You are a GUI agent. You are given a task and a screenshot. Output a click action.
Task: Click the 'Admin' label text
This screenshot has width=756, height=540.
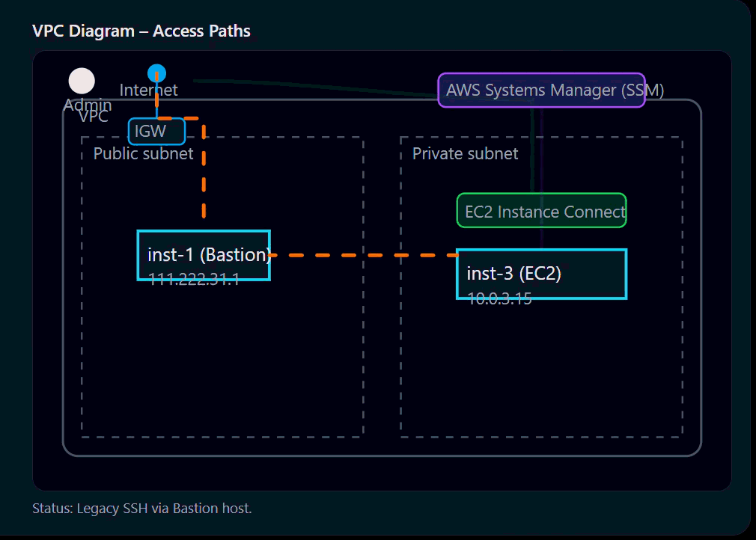tap(88, 105)
